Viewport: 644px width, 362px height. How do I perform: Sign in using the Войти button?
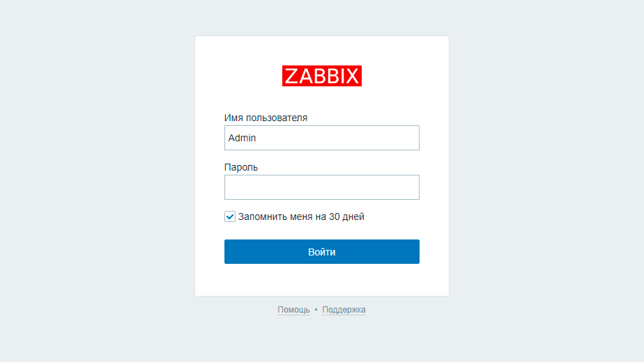point(321,252)
